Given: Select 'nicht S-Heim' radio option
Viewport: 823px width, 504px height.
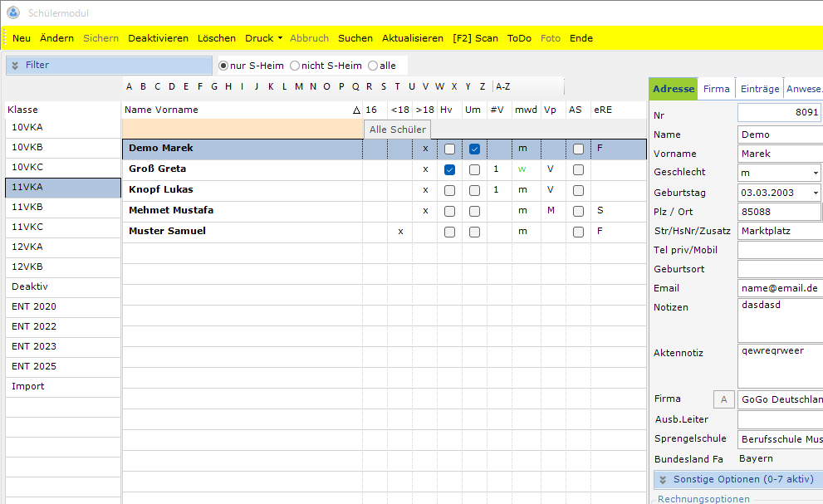Looking at the screenshot, I should point(295,66).
